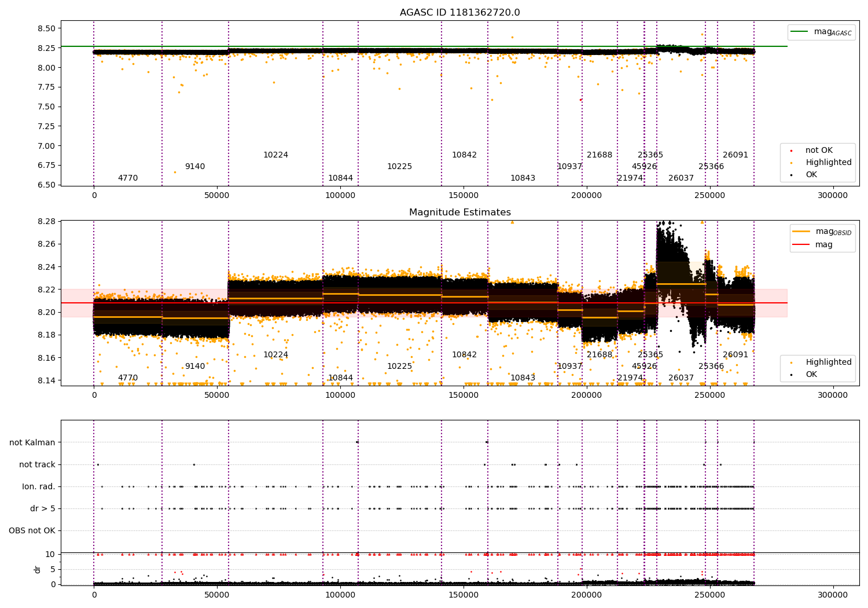This screenshot has width=868, height=608.
Task: Click the 'Ion. rad.' axis label
Action: click(39, 486)
